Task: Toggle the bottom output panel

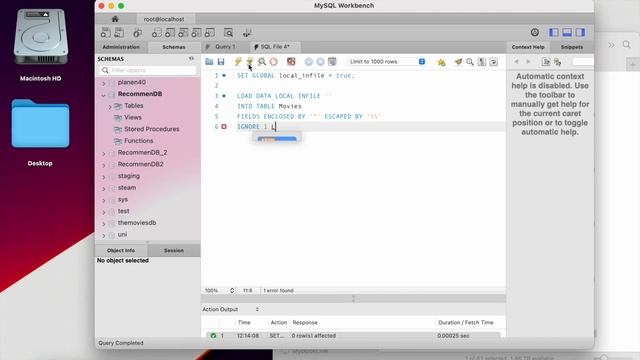Action: 567,32
